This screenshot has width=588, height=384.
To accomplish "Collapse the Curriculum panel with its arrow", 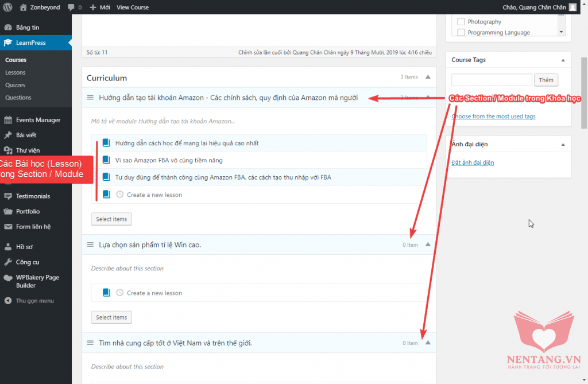I will click(427, 77).
